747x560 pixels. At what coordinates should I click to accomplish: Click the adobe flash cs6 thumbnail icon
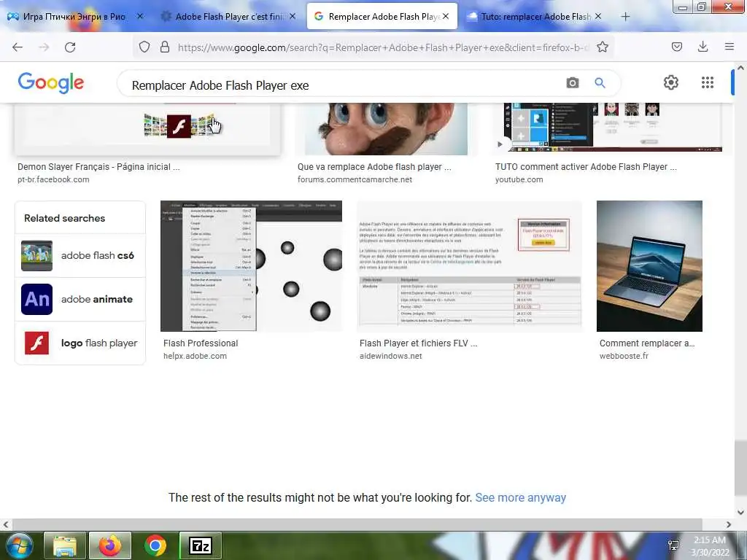click(36, 256)
